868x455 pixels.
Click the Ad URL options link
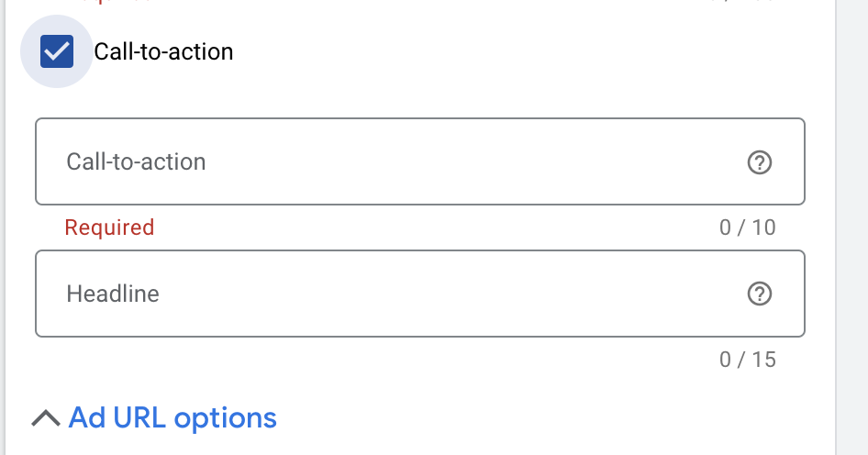point(172,418)
